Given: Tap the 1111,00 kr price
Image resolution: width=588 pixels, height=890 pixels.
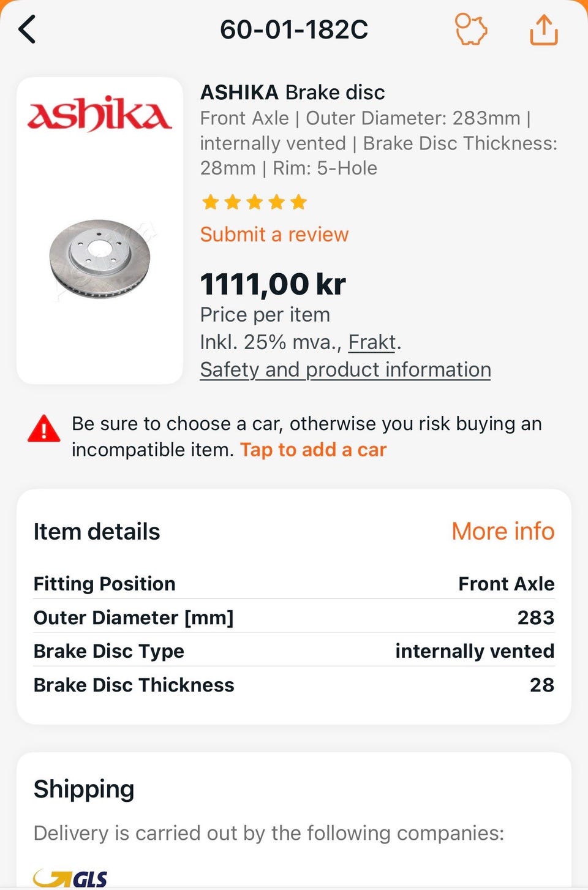Looking at the screenshot, I should 273,284.
